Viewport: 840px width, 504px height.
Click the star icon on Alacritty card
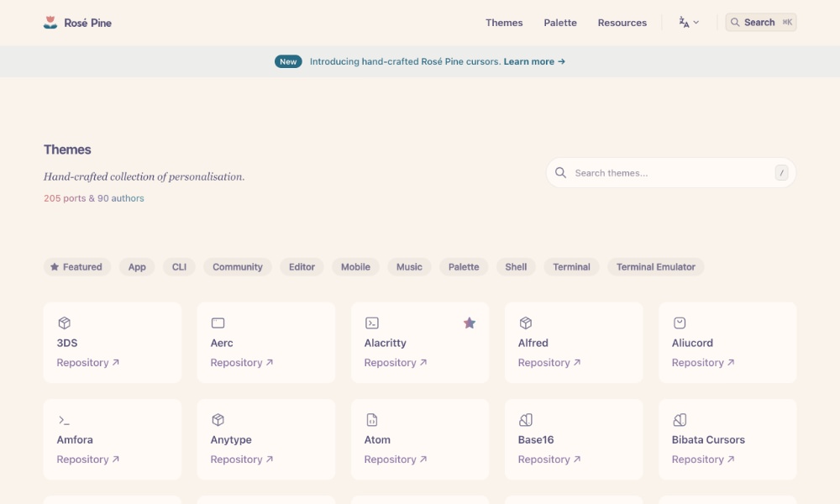click(x=470, y=323)
